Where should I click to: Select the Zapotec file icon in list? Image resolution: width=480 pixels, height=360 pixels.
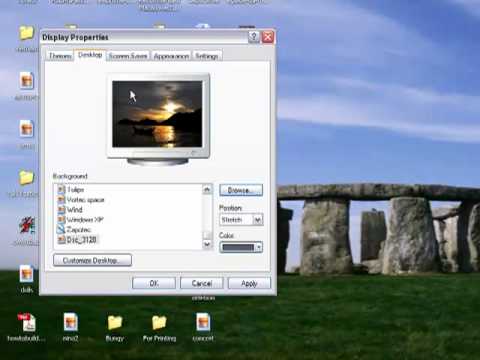[61, 229]
